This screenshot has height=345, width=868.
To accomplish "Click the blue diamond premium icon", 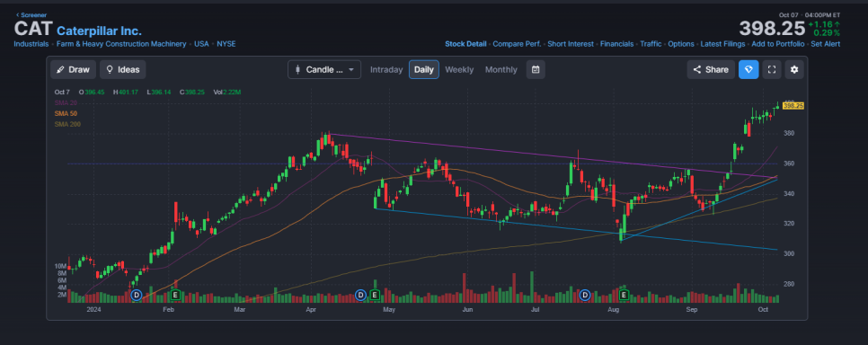I will pos(748,70).
